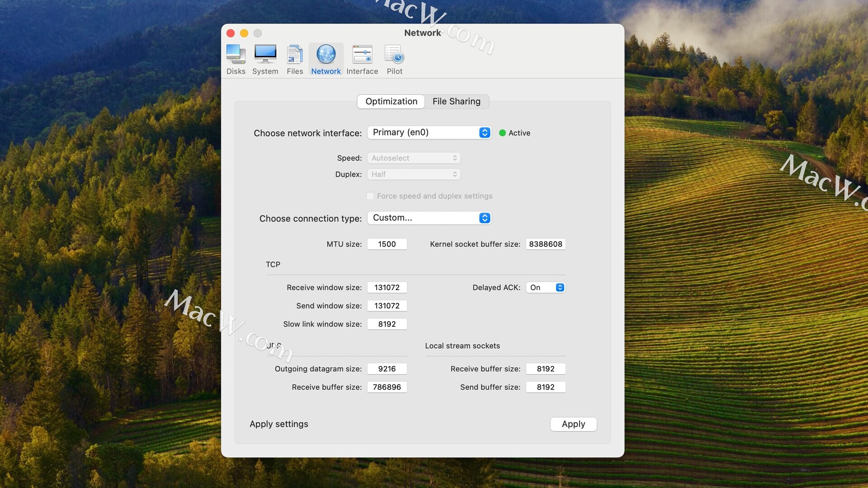
Task: Open the Duplex Half dropdown
Action: [414, 174]
